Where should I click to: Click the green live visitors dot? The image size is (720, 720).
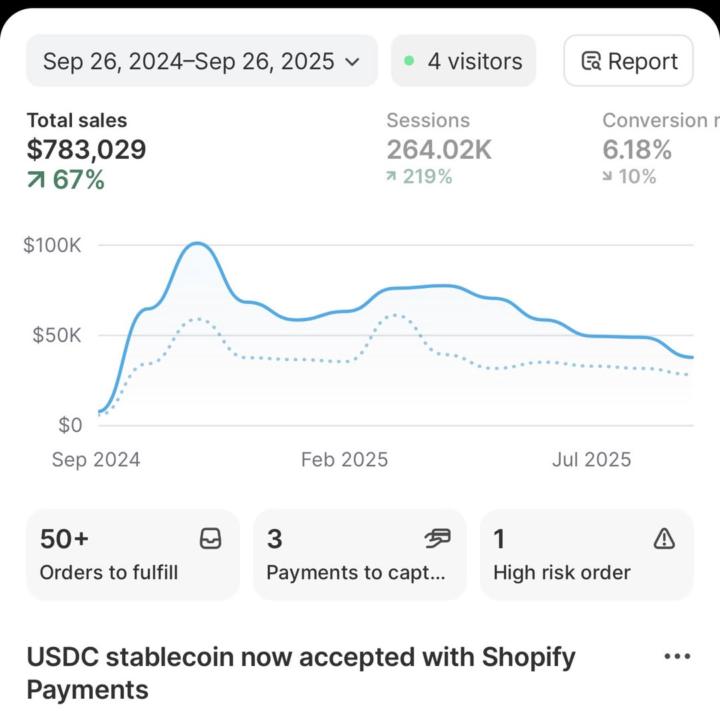[x=409, y=61]
